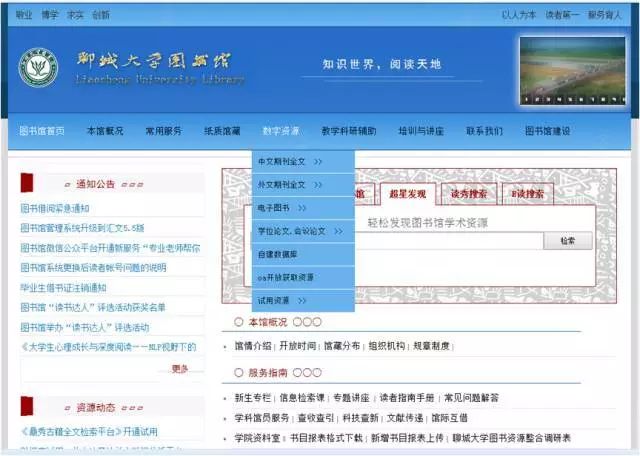Click the 通知公告 section heading
Viewport: 640px width, 456px height.
96,185
